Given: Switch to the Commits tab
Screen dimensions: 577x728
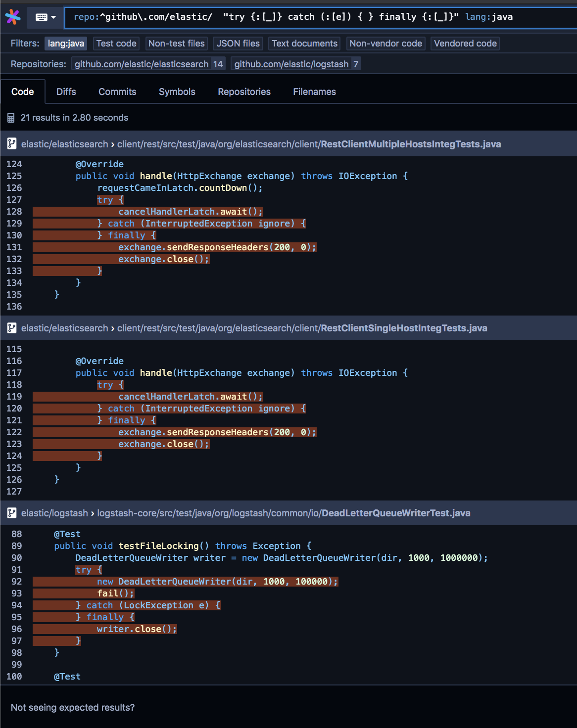Looking at the screenshot, I should 117,92.
